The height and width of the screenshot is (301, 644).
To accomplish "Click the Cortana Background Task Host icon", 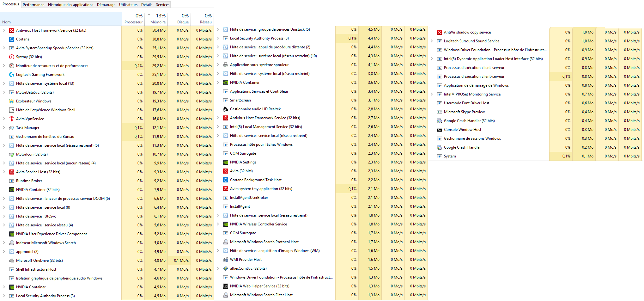I will 226,180.
